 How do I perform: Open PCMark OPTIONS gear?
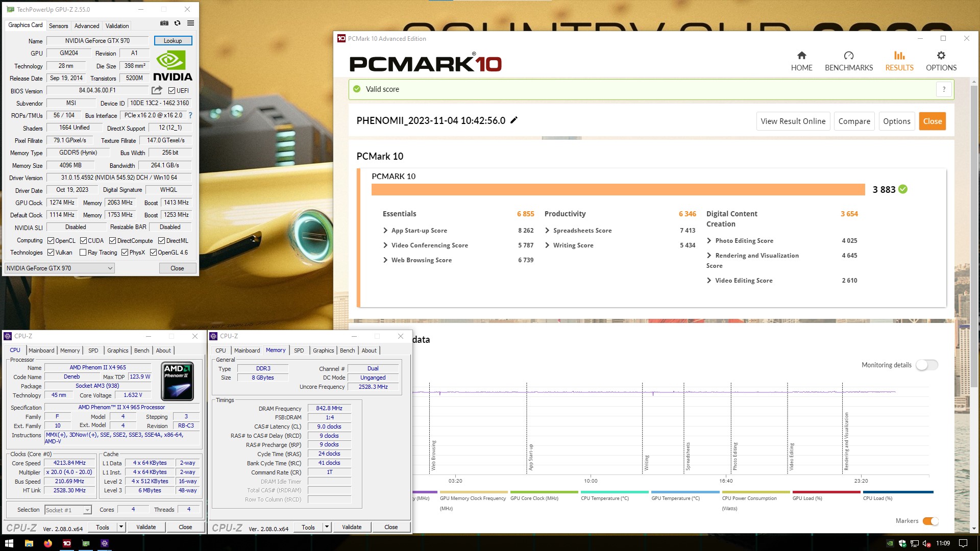pyautogui.click(x=941, y=61)
